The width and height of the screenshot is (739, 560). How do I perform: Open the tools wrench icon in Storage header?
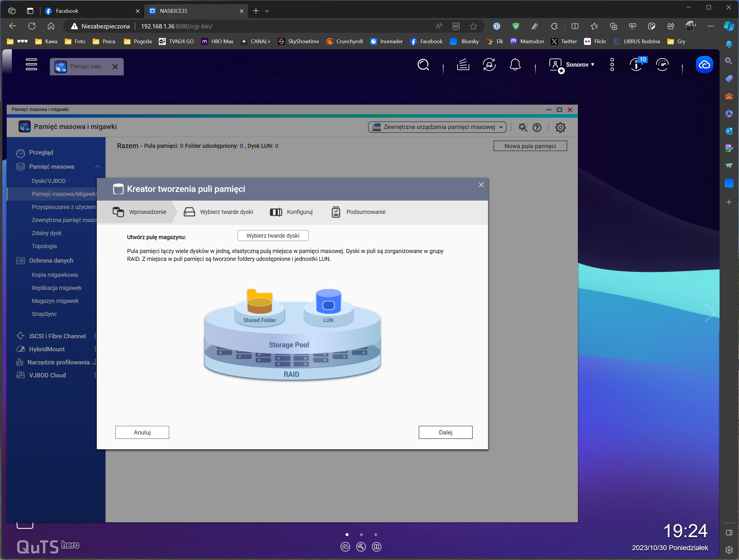pyautogui.click(x=523, y=127)
